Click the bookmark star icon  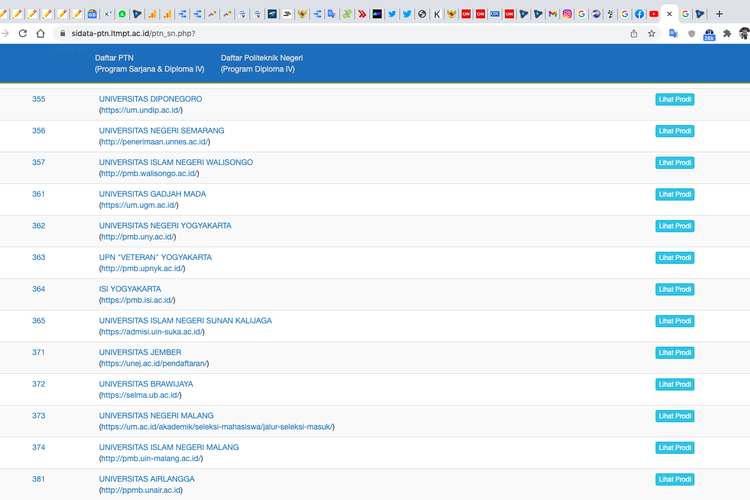coord(652,33)
